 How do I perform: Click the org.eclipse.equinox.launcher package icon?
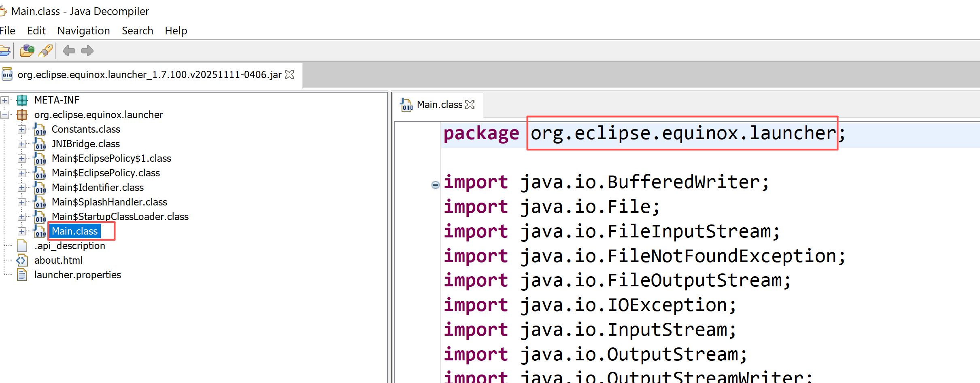pyautogui.click(x=22, y=115)
